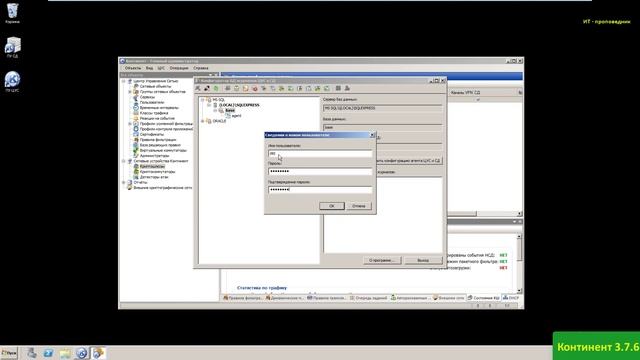
Task: Select Криптокоммутаторы in the tree
Action: tap(158, 172)
